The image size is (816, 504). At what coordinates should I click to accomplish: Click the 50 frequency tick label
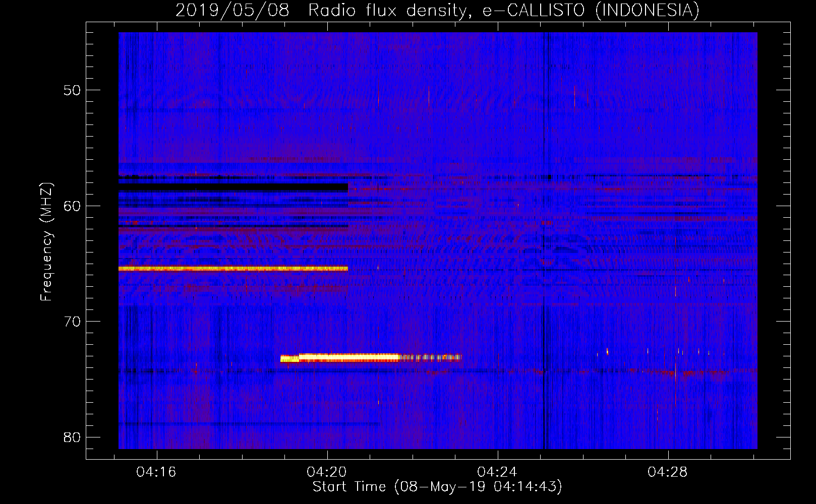coord(72,90)
